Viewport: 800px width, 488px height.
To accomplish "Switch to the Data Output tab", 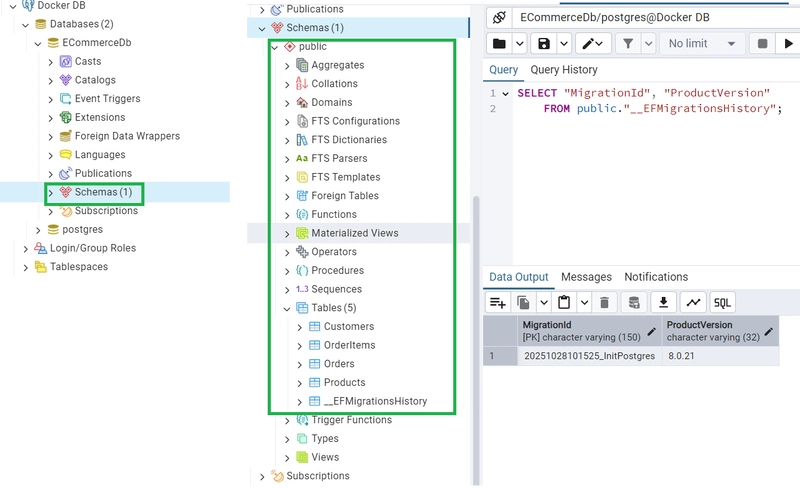I will [x=518, y=277].
